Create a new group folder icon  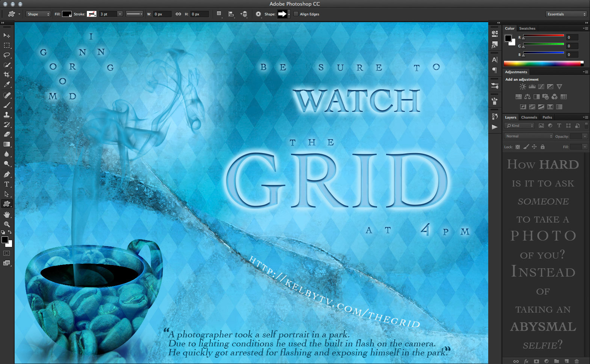(x=557, y=361)
